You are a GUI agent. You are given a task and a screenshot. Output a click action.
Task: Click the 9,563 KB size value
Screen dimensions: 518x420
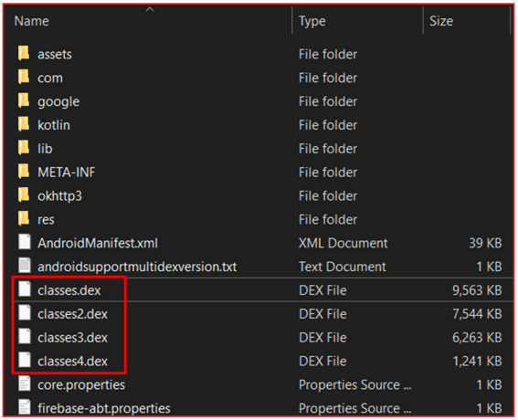coord(477,290)
